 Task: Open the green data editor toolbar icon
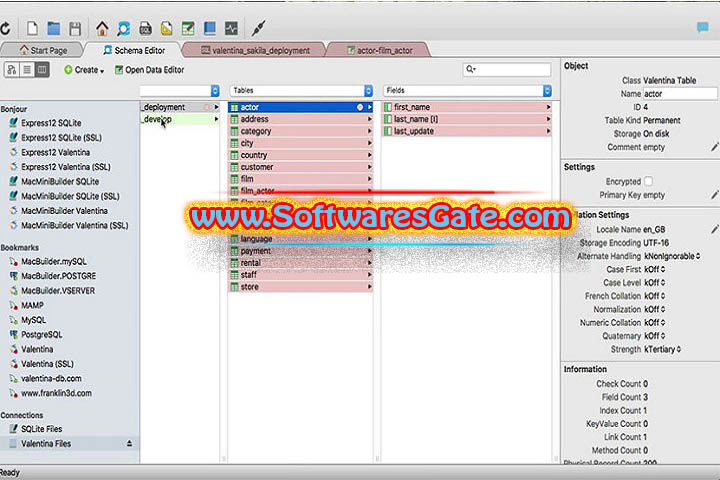pyautogui.click(x=188, y=28)
